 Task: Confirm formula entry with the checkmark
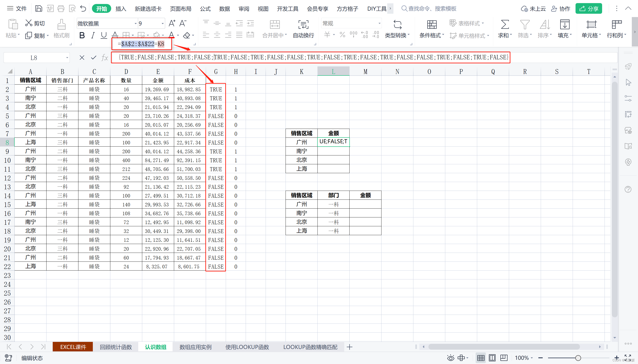pyautogui.click(x=93, y=58)
